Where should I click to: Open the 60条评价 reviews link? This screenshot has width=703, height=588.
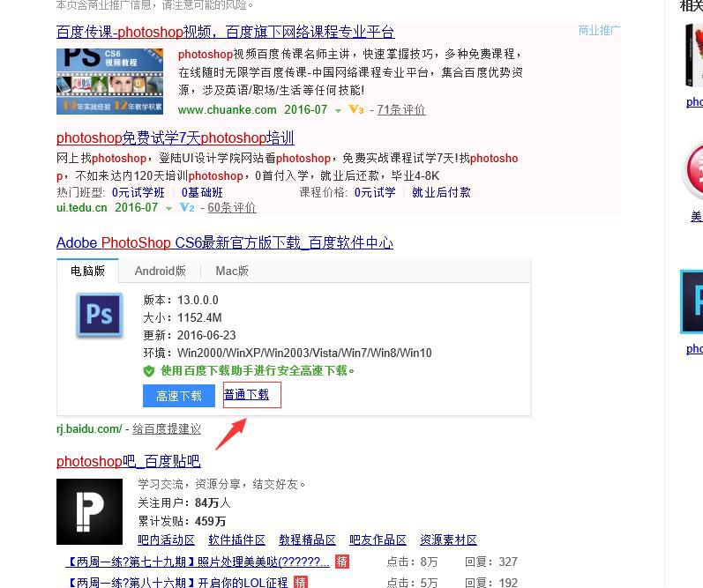(232, 207)
